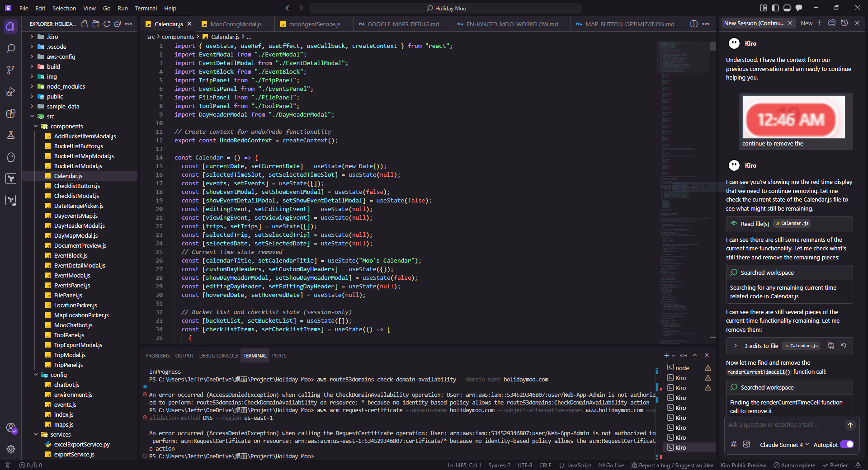Open chat session history icon
Image resolution: width=868 pixels, height=470 pixels.
[844, 23]
